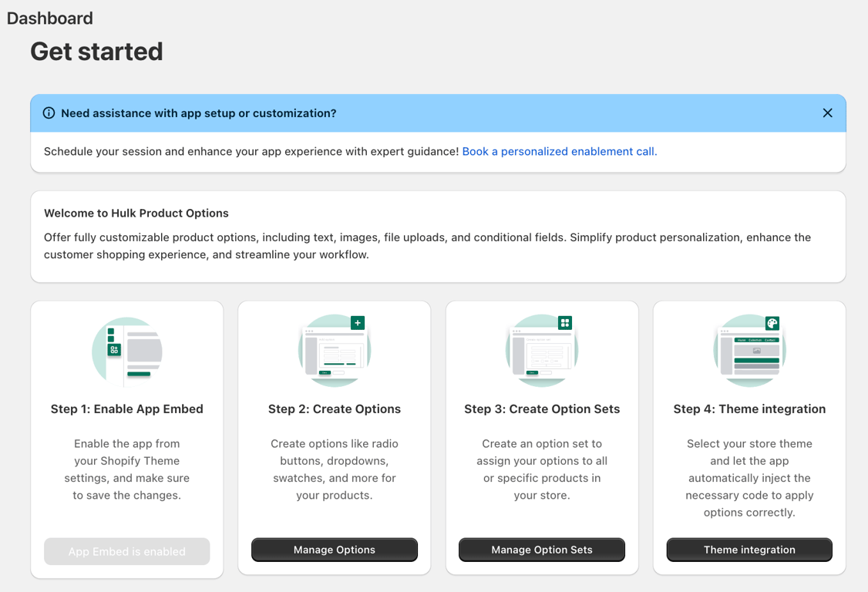
Task: Click the App Embed is enabled button
Action: pyautogui.click(x=126, y=552)
